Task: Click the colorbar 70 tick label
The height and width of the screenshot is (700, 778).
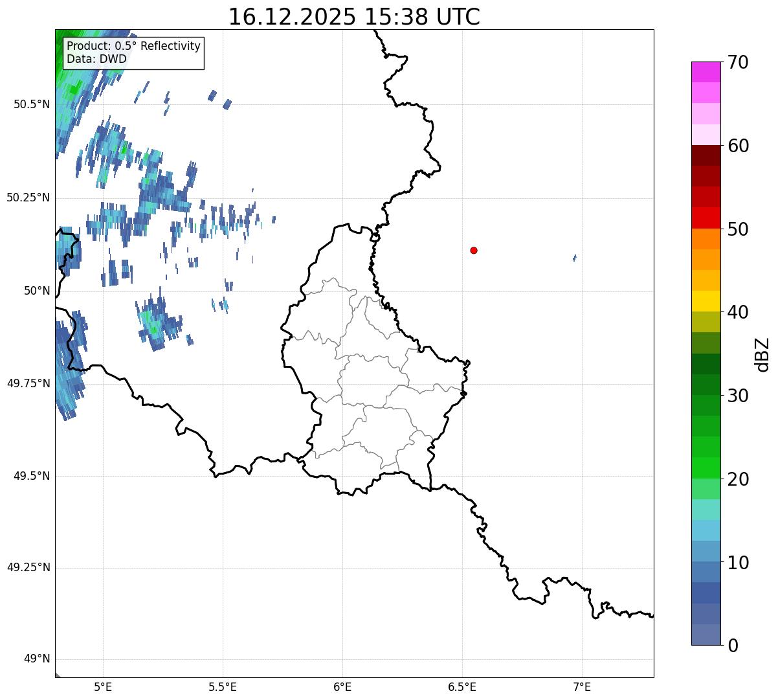Action: [x=739, y=62]
